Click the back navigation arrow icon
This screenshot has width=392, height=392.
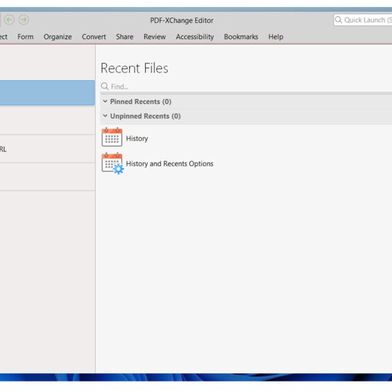[9, 20]
